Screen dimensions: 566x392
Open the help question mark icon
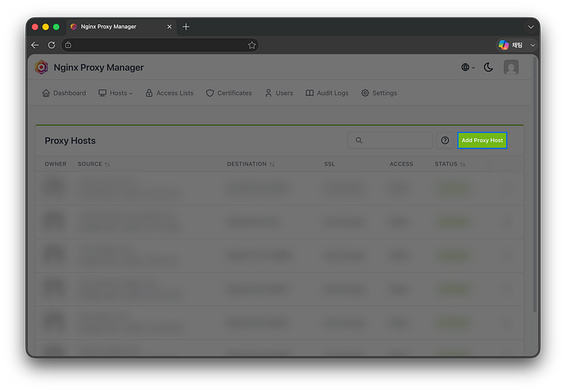pos(445,141)
